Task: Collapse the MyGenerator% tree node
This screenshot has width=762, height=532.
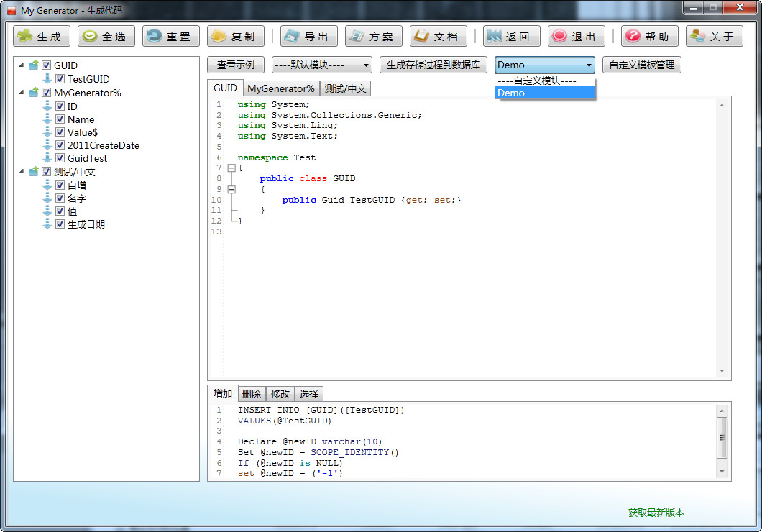Action: point(21,93)
